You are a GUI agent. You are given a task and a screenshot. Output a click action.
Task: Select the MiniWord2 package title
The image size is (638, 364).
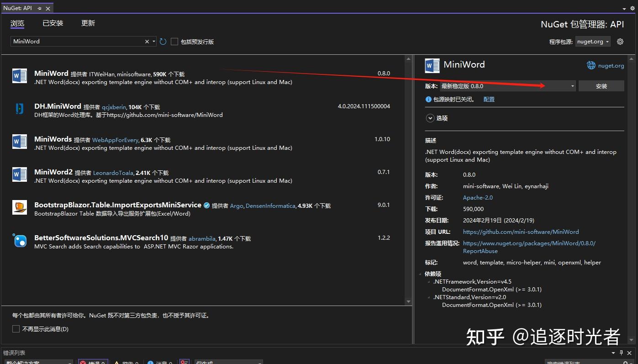click(53, 172)
